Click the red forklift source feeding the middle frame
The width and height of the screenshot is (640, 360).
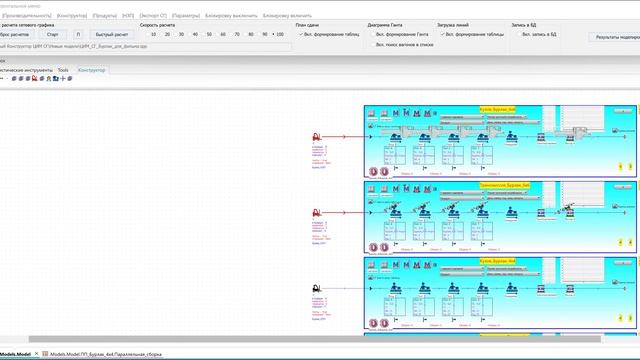pos(316,213)
